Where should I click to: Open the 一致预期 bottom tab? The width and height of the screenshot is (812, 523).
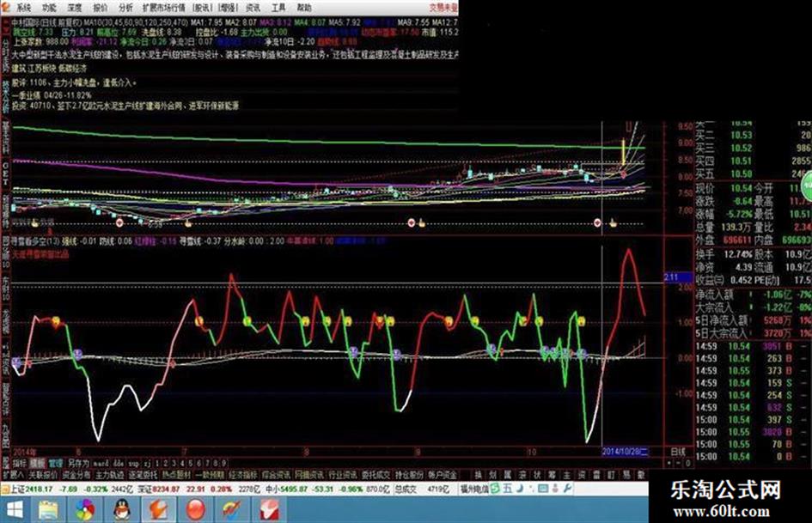pyautogui.click(x=210, y=474)
